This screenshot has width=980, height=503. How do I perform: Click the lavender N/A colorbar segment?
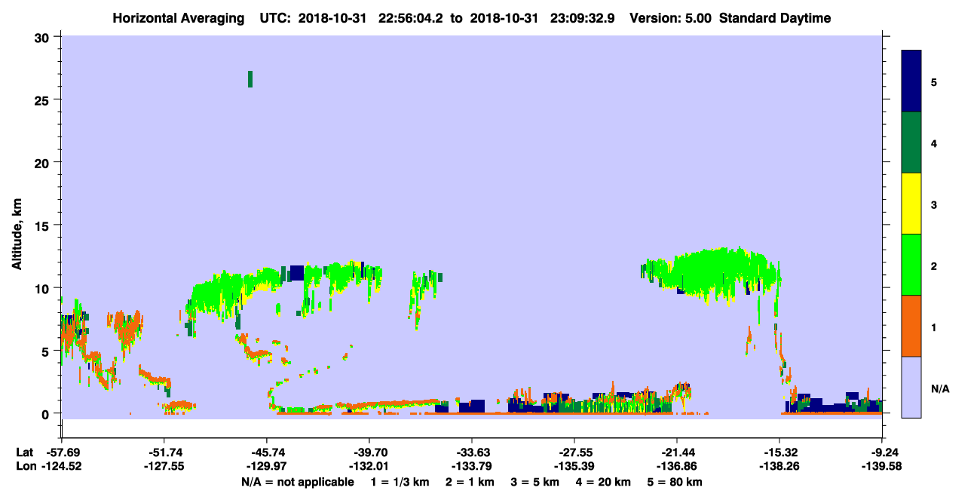(911, 387)
